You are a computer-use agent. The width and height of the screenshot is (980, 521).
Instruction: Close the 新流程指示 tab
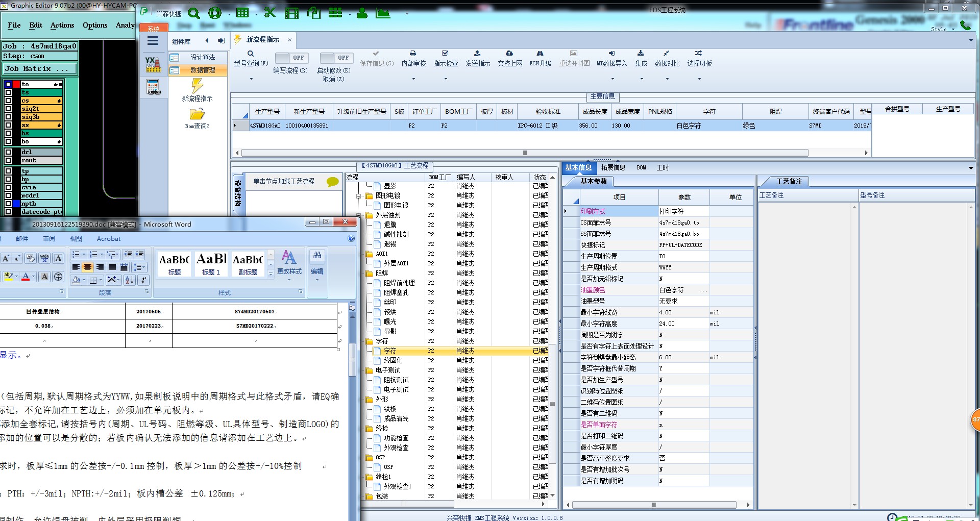tap(289, 40)
